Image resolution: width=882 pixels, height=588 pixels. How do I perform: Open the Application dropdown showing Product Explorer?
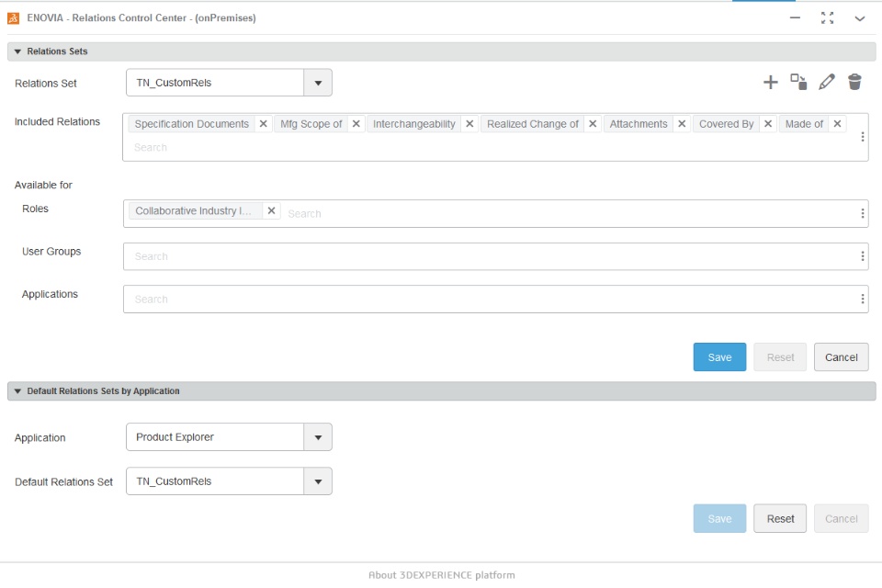[318, 437]
